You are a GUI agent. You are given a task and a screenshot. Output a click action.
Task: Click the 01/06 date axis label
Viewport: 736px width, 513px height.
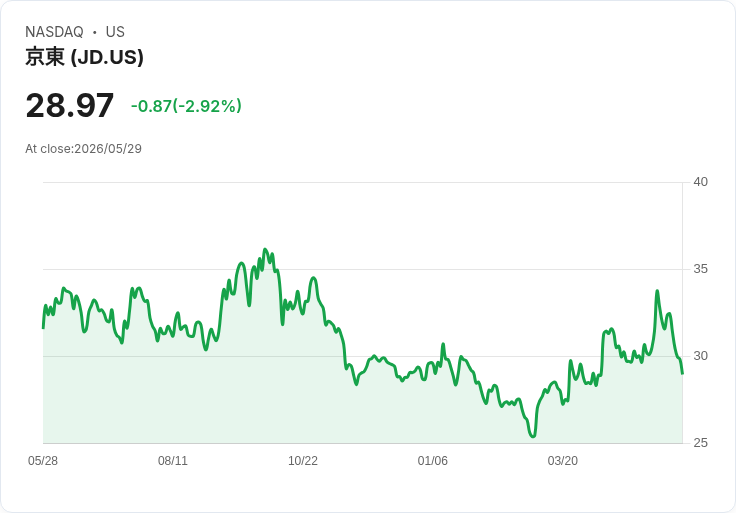(432, 461)
